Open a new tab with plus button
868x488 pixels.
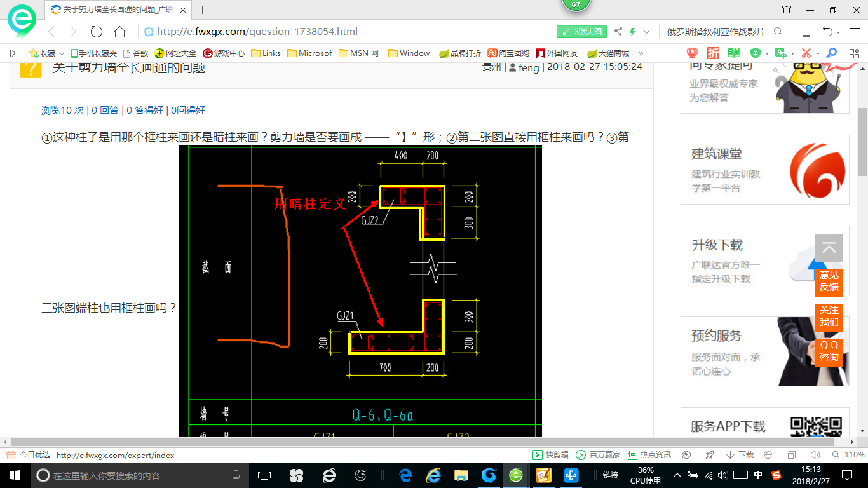point(203,10)
